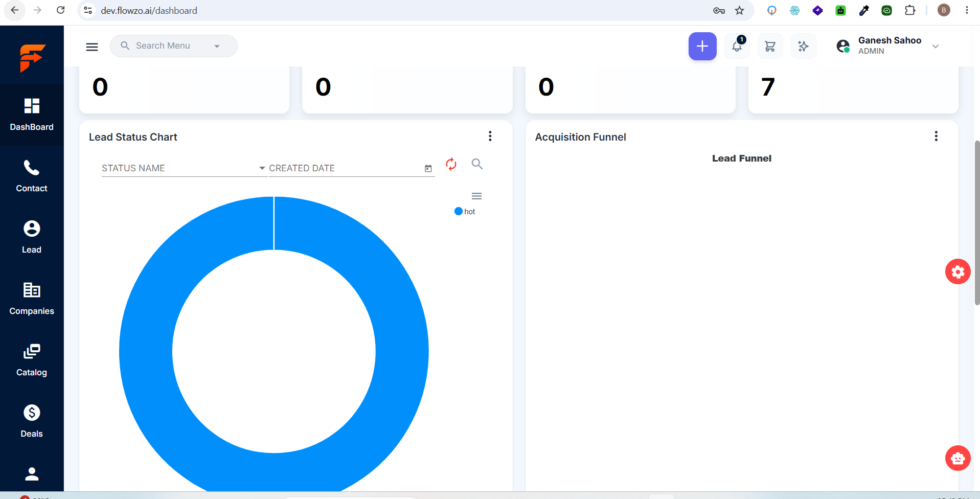View site information icon in address bar
The width and height of the screenshot is (980, 499).
pos(88,10)
